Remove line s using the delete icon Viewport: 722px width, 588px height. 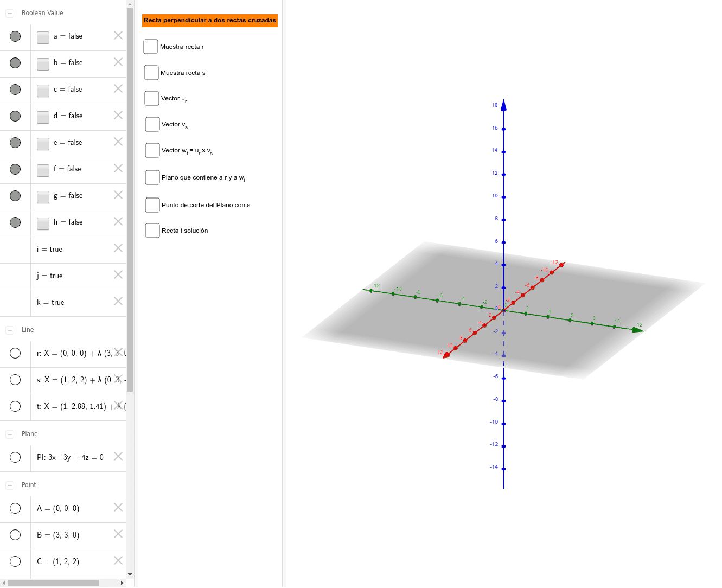click(x=118, y=380)
